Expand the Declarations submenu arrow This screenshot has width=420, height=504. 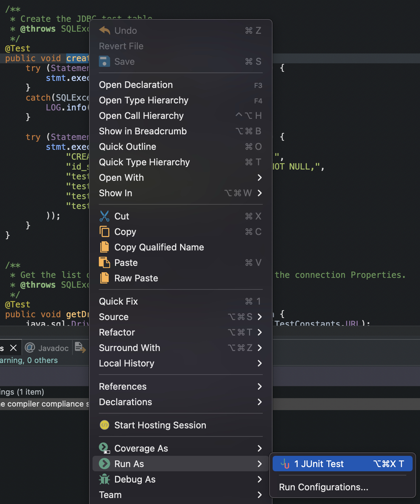[x=260, y=402]
